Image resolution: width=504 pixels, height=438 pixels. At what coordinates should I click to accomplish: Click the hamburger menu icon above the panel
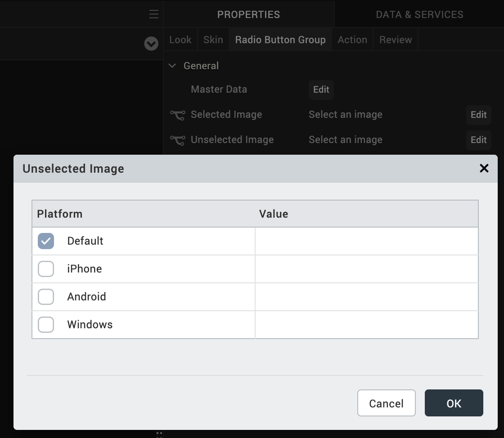tap(154, 14)
